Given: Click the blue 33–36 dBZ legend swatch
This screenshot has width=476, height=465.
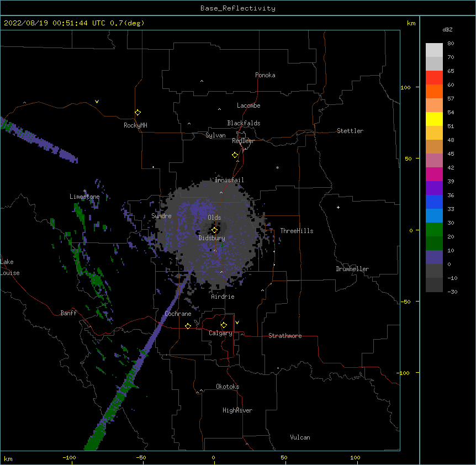Looking at the screenshot, I should coord(434,202).
